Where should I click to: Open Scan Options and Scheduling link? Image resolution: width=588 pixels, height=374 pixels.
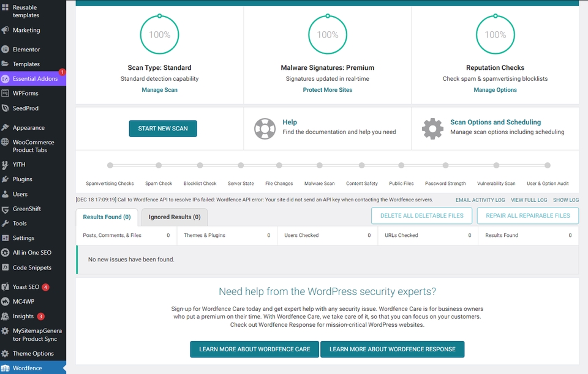point(496,122)
